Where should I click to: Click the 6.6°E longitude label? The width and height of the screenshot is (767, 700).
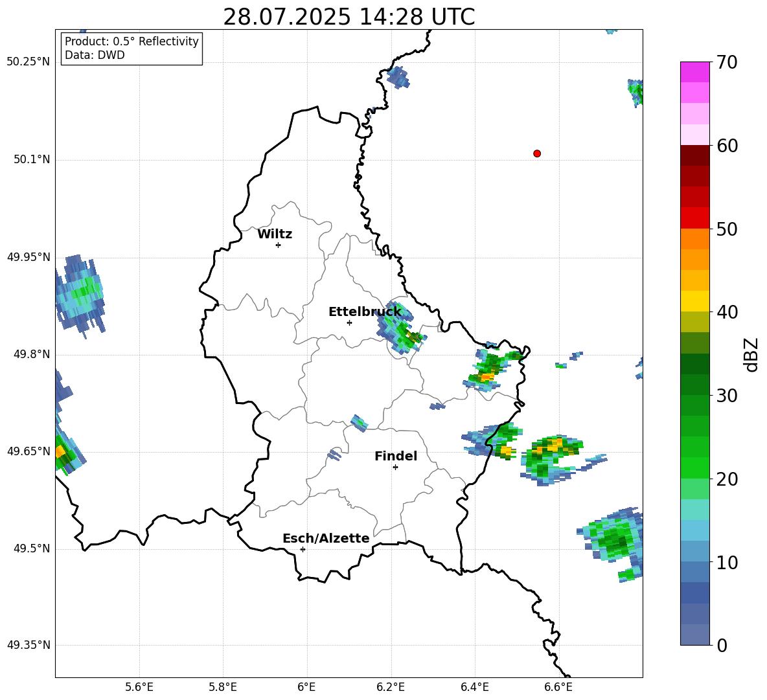point(558,687)
